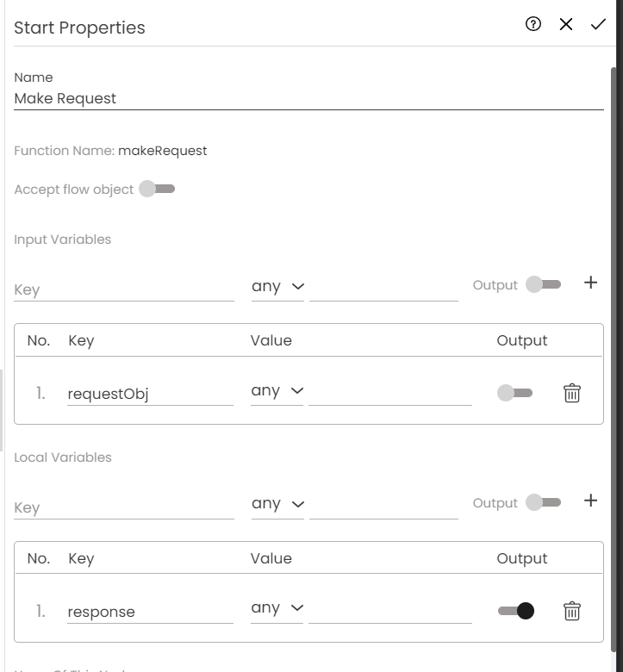Viewport: 623px width, 672px height.
Task: Edit the requestObj key field
Action: 150,395
